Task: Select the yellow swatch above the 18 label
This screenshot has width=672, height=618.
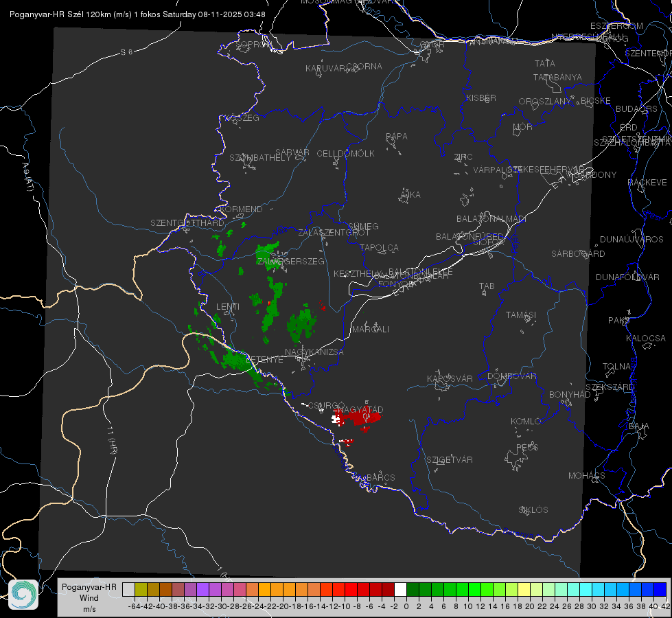Action: coord(524,589)
